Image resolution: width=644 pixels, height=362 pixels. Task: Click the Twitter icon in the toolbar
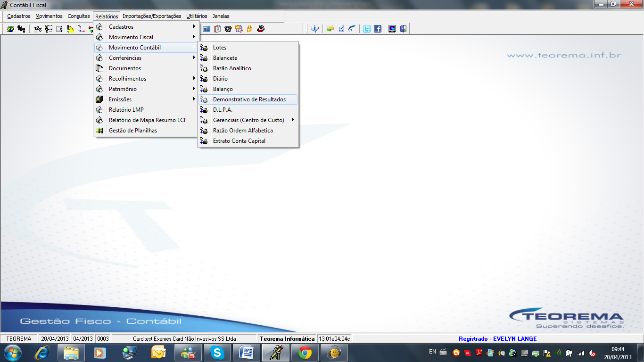tap(366, 29)
